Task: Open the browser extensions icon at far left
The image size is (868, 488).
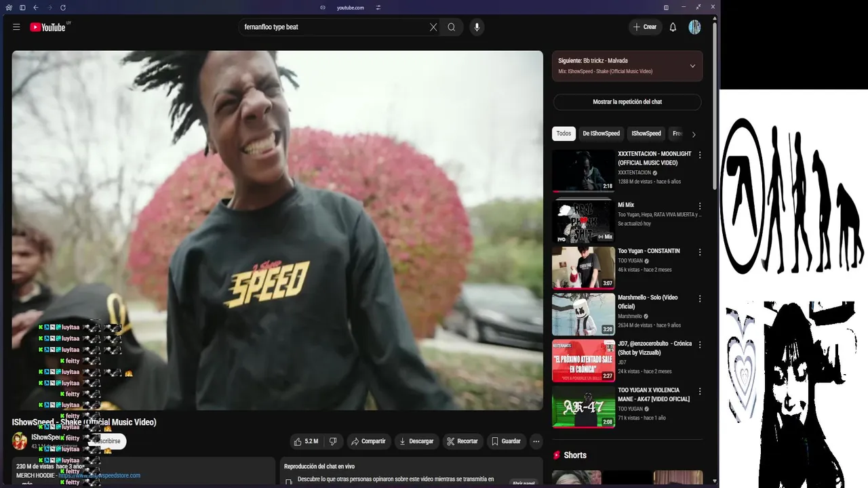Action: click(x=9, y=7)
